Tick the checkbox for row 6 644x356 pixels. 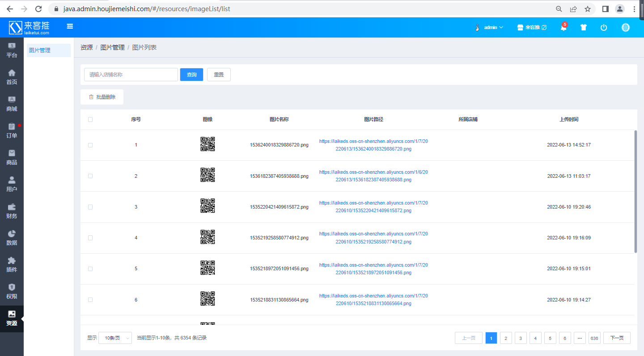tap(90, 300)
